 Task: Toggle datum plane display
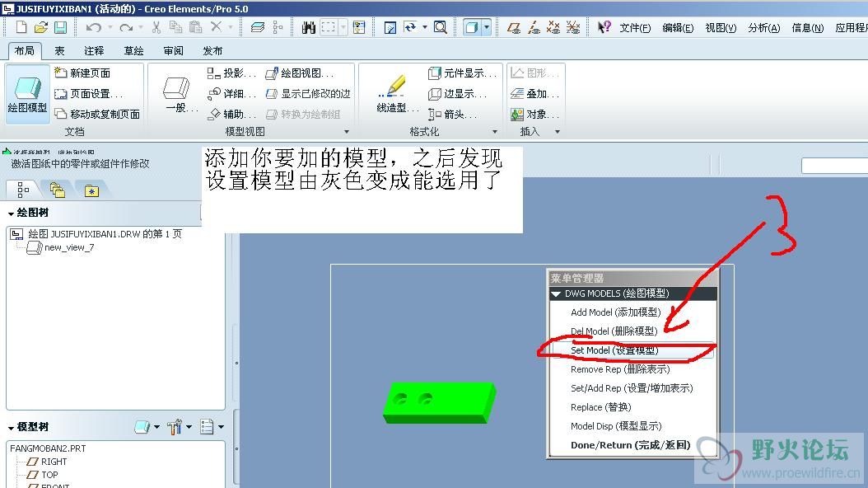(514, 26)
